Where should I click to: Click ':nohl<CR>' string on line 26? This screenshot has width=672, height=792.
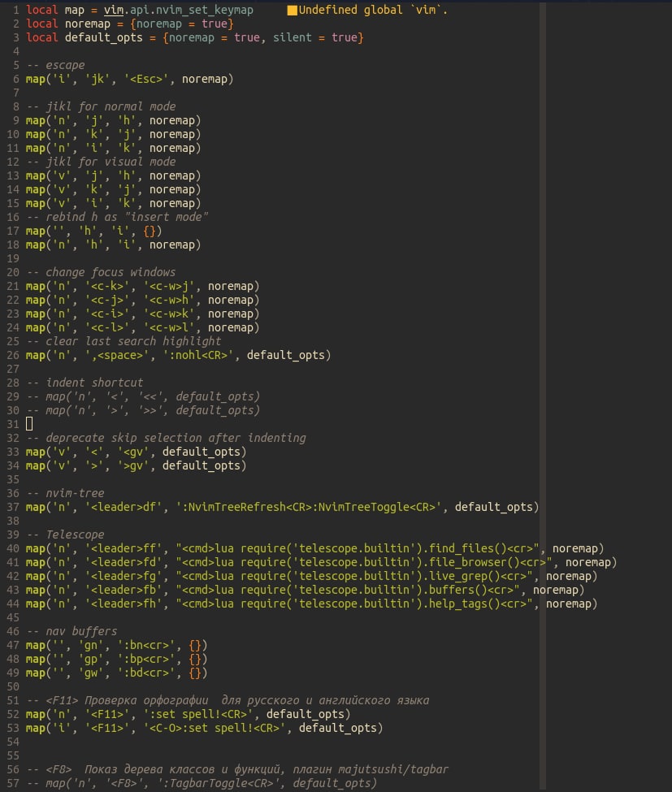pyautogui.click(x=198, y=355)
